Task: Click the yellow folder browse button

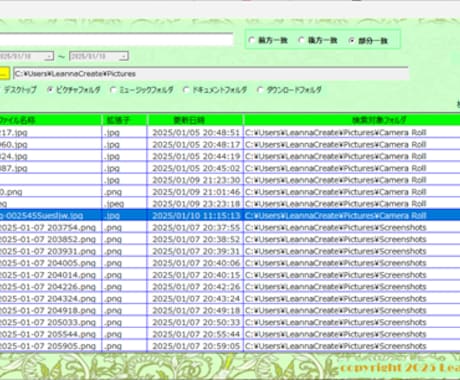Action: click(4, 74)
